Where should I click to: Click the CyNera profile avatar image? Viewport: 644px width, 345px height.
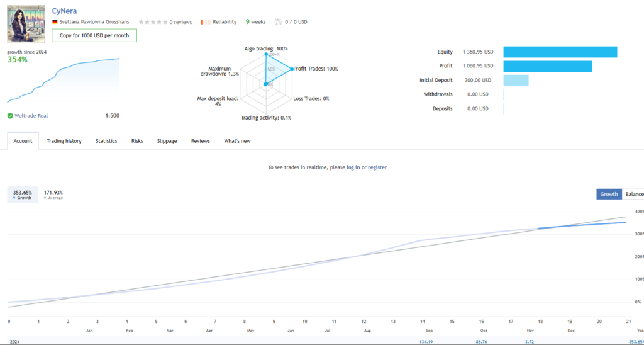click(26, 23)
